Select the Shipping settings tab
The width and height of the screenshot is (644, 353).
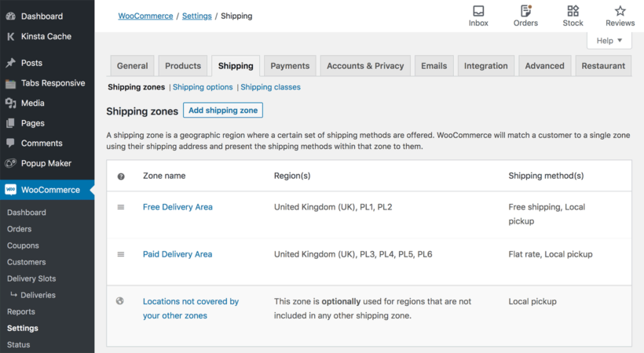(236, 66)
